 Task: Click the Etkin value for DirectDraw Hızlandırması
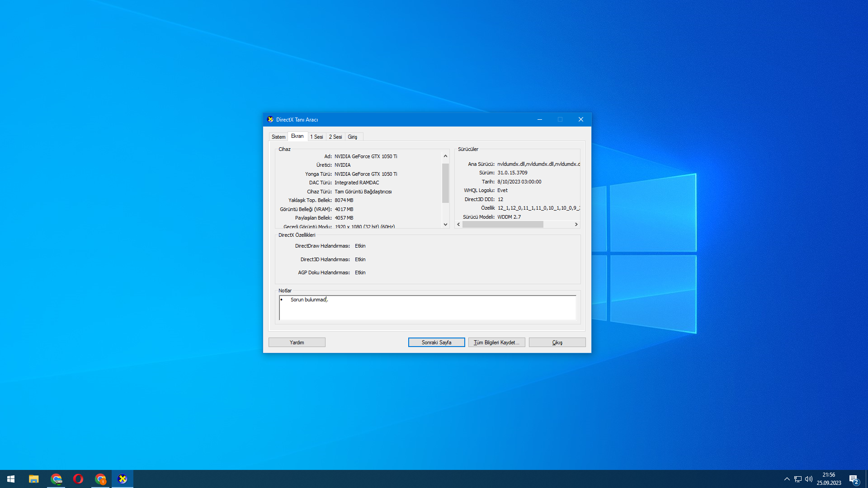click(360, 246)
